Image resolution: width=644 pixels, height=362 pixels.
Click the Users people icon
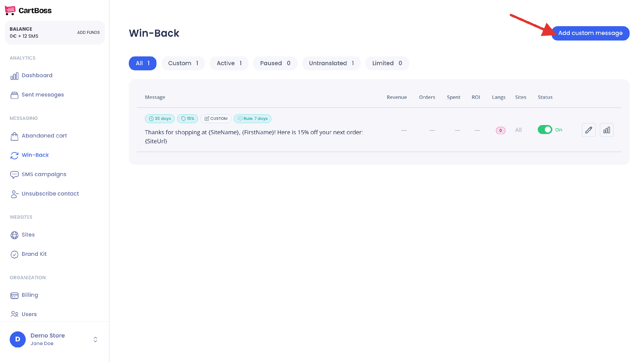(x=14, y=314)
